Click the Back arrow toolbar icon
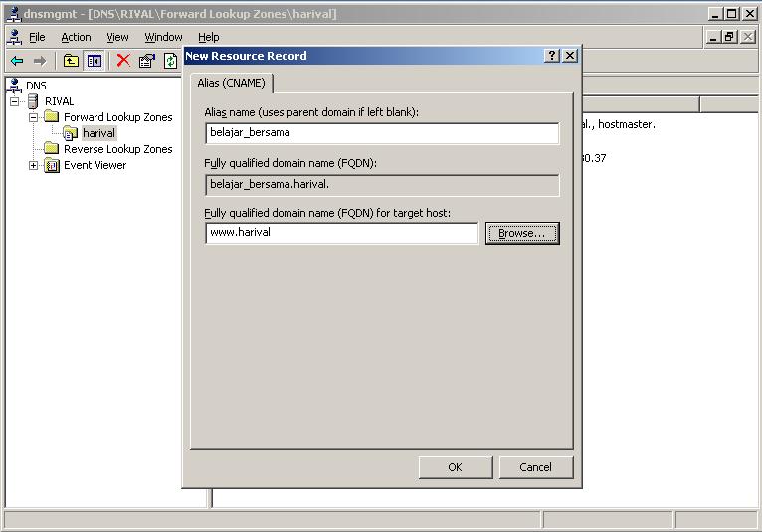Image resolution: width=762 pixels, height=532 pixels. coord(17,61)
